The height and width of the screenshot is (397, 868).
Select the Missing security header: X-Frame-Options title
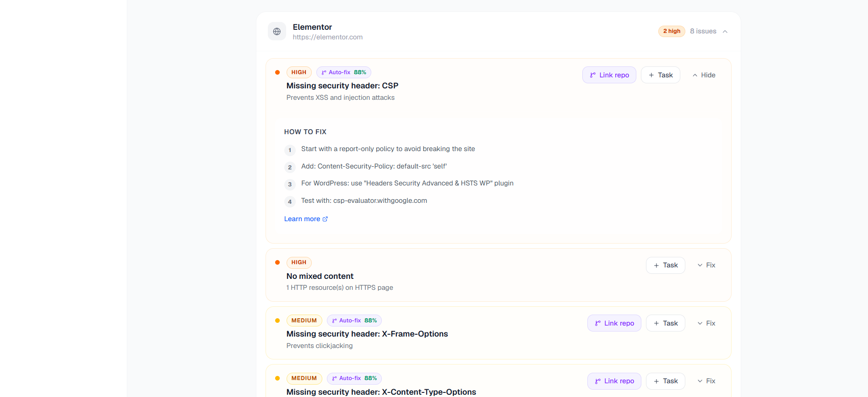pyautogui.click(x=367, y=334)
